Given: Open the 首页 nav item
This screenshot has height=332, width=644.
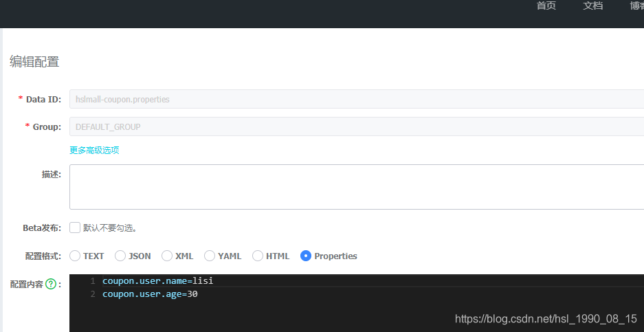Looking at the screenshot, I should [546, 5].
